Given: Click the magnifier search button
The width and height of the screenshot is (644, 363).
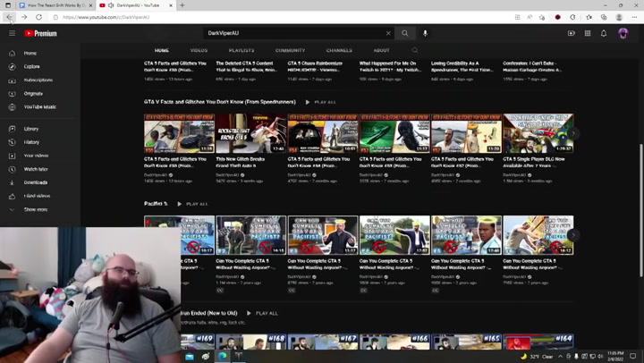Looking at the screenshot, I should tap(405, 33).
